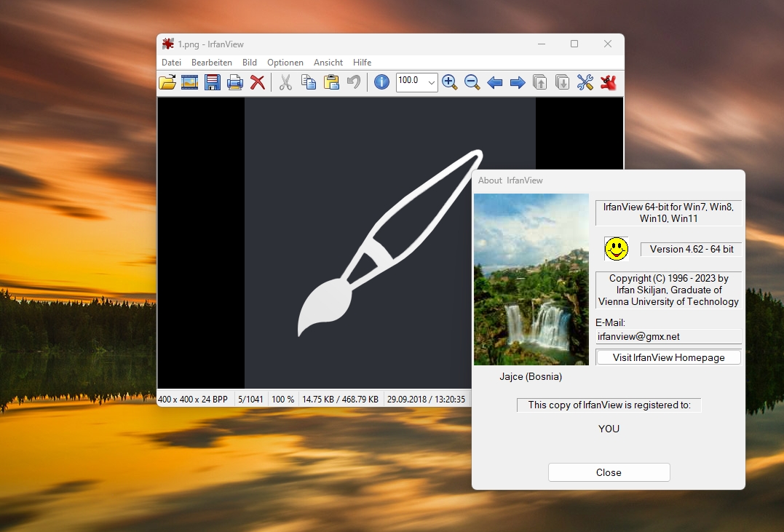This screenshot has height=532, width=784.
Task: Delete file using the red X icon
Action: click(x=258, y=82)
